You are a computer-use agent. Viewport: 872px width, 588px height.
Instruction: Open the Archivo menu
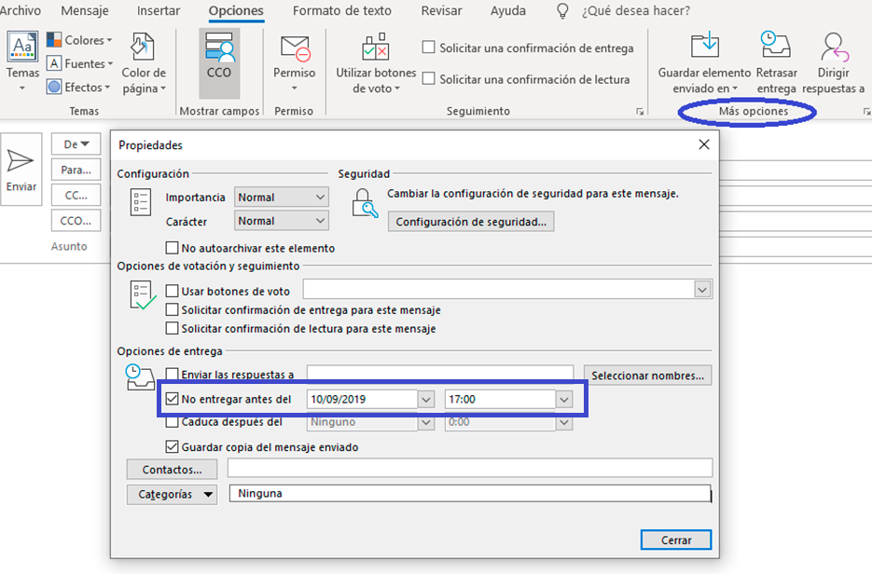pos(22,11)
